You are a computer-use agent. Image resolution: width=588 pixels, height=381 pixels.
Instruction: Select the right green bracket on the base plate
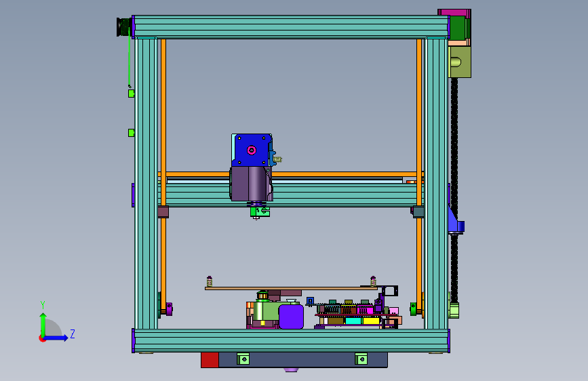(x=361, y=359)
